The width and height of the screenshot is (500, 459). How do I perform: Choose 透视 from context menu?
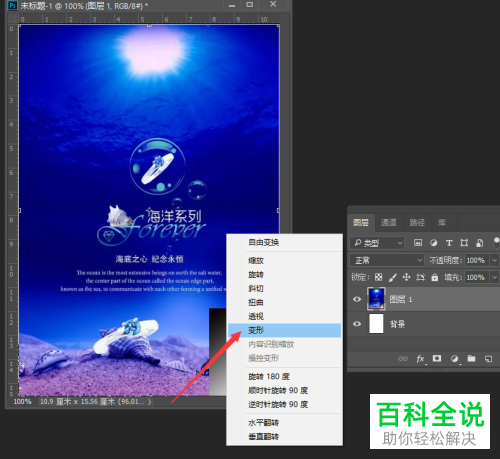click(x=284, y=316)
